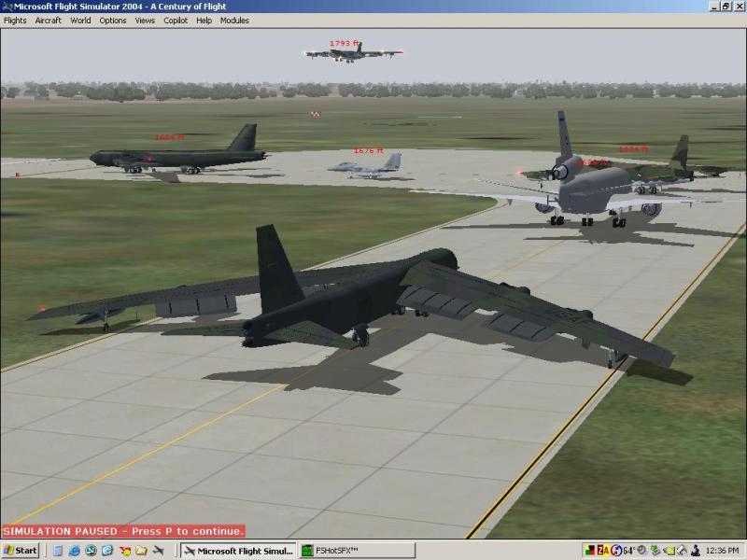Click the SIMULATION PAUSED message banner
The image size is (747, 560).
[x=123, y=531]
